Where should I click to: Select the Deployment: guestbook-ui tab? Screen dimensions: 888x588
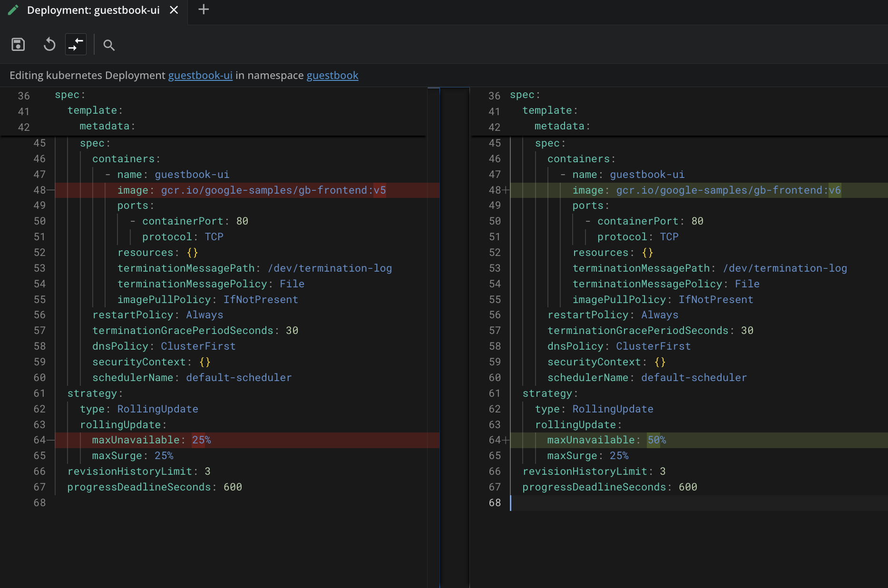[x=93, y=10]
